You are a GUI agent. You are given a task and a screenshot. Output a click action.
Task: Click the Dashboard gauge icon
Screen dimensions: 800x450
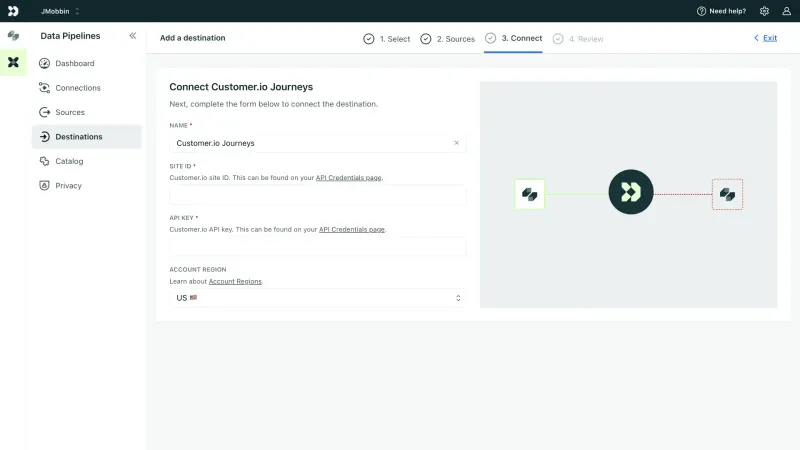point(44,63)
